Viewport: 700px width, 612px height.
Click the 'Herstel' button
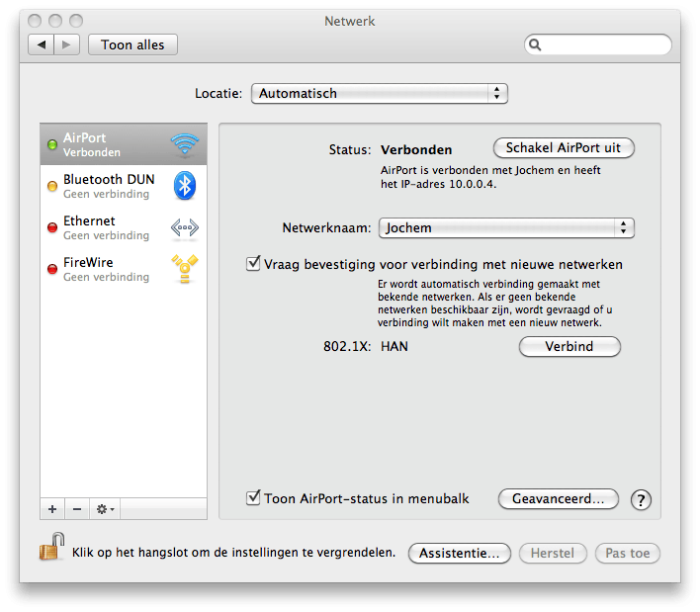[x=553, y=553]
